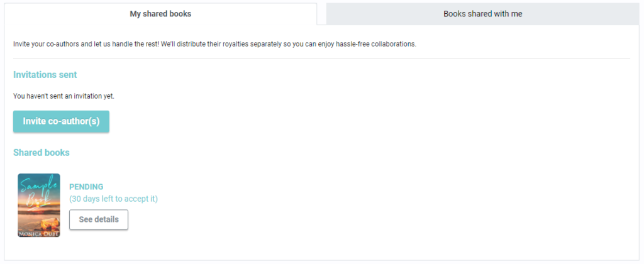Click the PENDING status label
Viewport: 644px width, 264px height.
(86, 187)
